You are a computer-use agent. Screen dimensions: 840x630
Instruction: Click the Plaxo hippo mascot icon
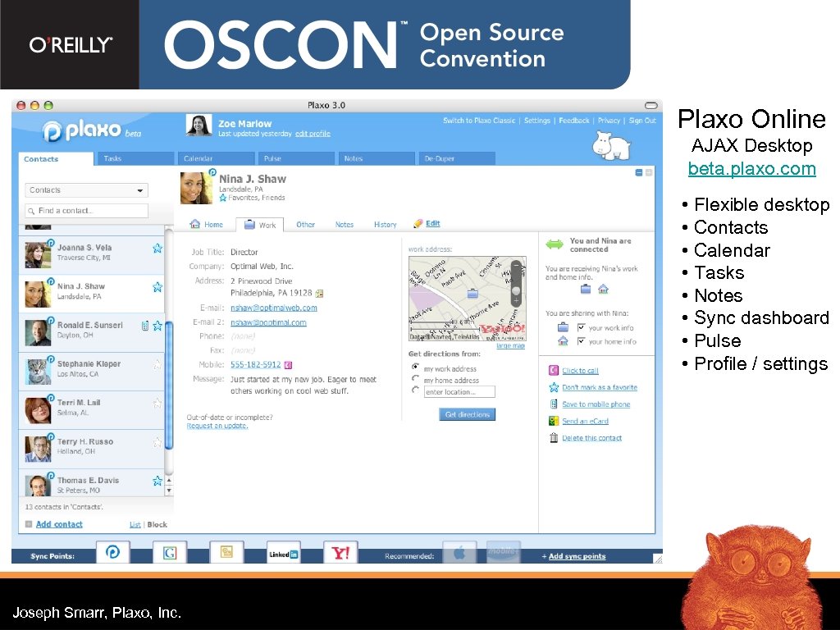(x=609, y=146)
